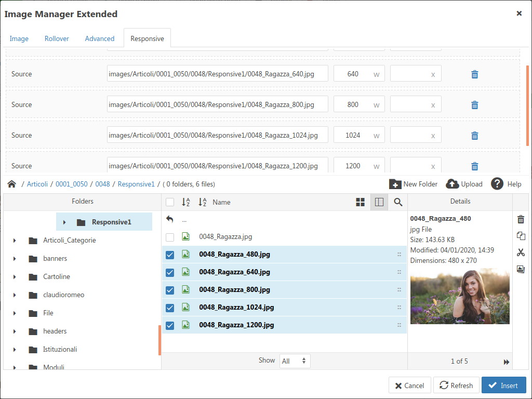Uncheck the 0048_Ragazza_640.jpg checkbox
532x399 pixels.
[x=170, y=272]
